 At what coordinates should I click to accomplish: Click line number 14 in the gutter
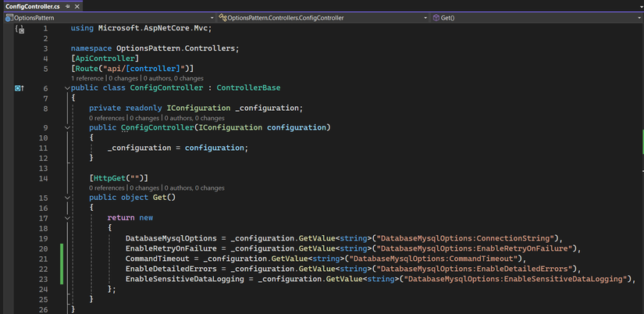tap(44, 178)
